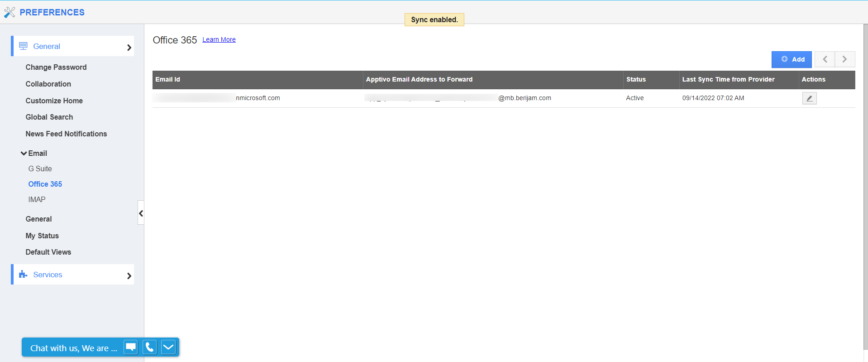The height and width of the screenshot is (362, 868).
Task: Open Global Search settings
Action: tap(49, 117)
